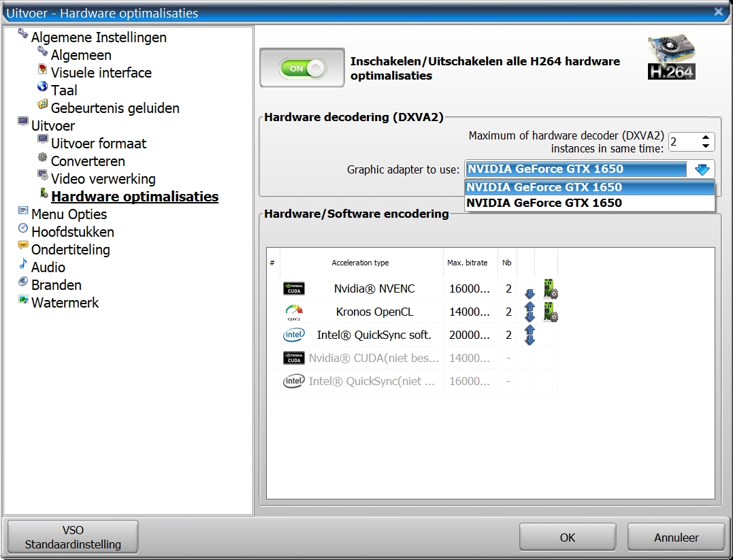Click the Intel logo for QuickSync soft.
This screenshot has width=733, height=560.
(293, 335)
